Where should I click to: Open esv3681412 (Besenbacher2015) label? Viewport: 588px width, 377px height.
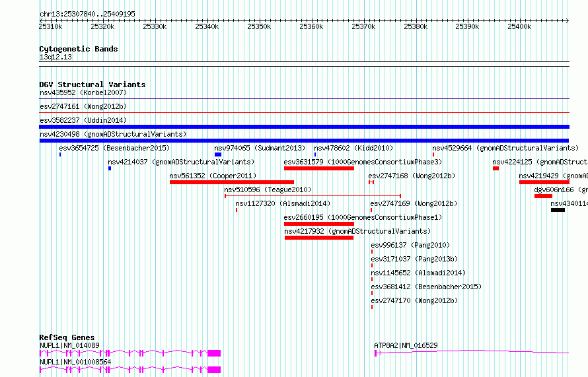[426, 287]
